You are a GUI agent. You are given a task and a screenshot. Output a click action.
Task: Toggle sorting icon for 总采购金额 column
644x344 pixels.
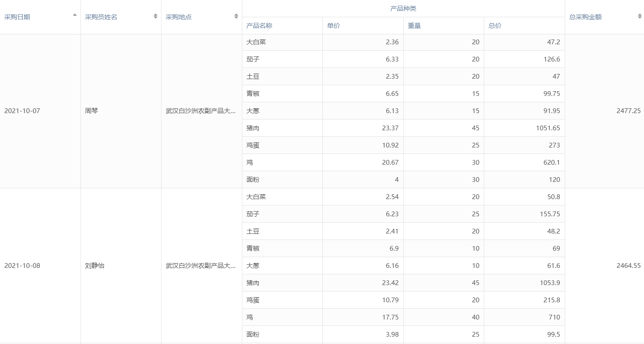639,16
